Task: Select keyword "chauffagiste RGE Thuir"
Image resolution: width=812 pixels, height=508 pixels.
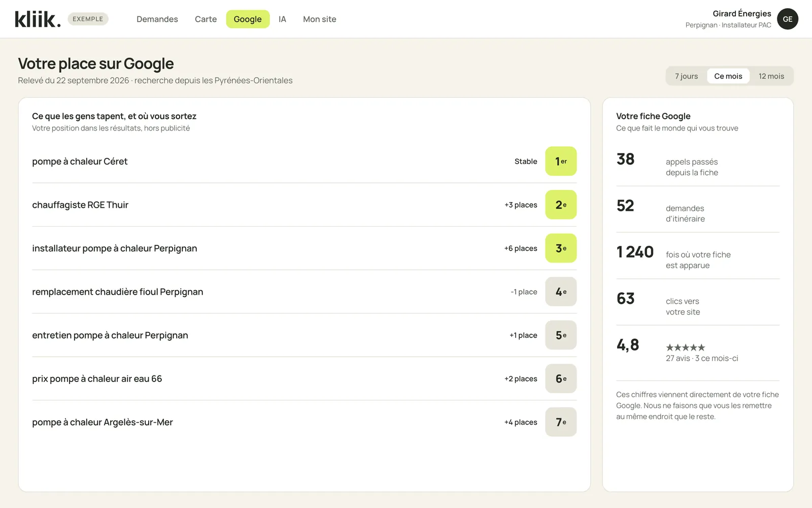Action: (80, 205)
